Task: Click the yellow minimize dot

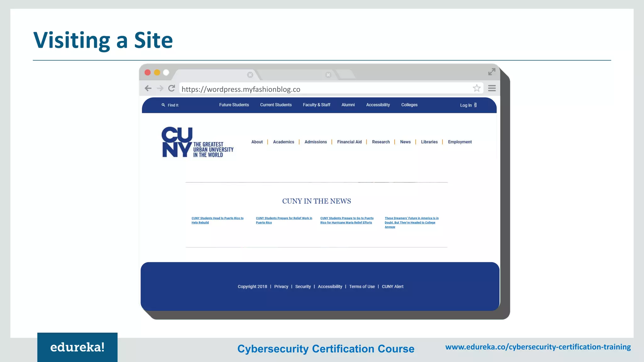Action: point(157,73)
